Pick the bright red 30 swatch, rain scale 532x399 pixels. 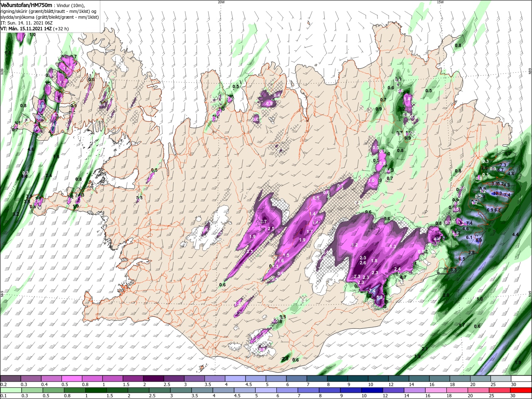coord(521,390)
